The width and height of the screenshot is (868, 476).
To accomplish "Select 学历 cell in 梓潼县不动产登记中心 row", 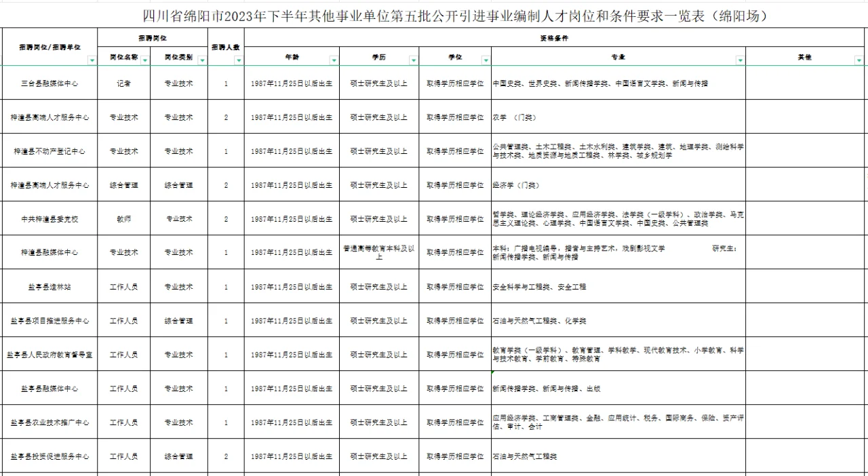I will coord(379,151).
